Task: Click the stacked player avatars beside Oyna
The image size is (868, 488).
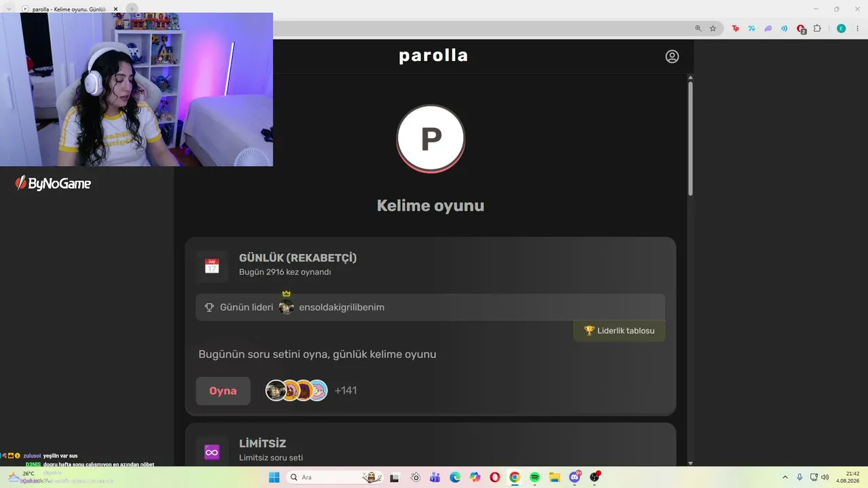Action: pos(296,390)
